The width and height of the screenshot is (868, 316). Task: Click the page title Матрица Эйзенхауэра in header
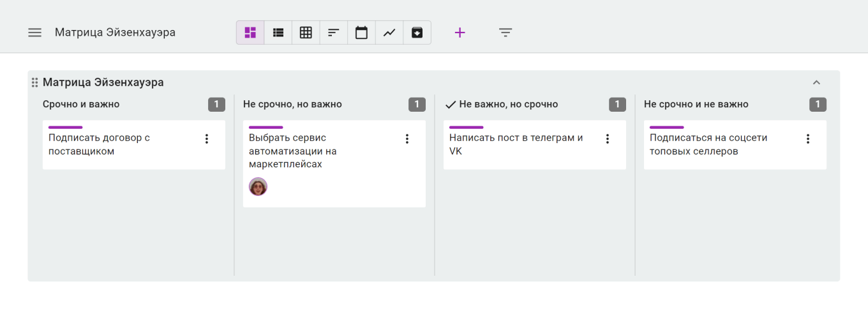point(115,33)
